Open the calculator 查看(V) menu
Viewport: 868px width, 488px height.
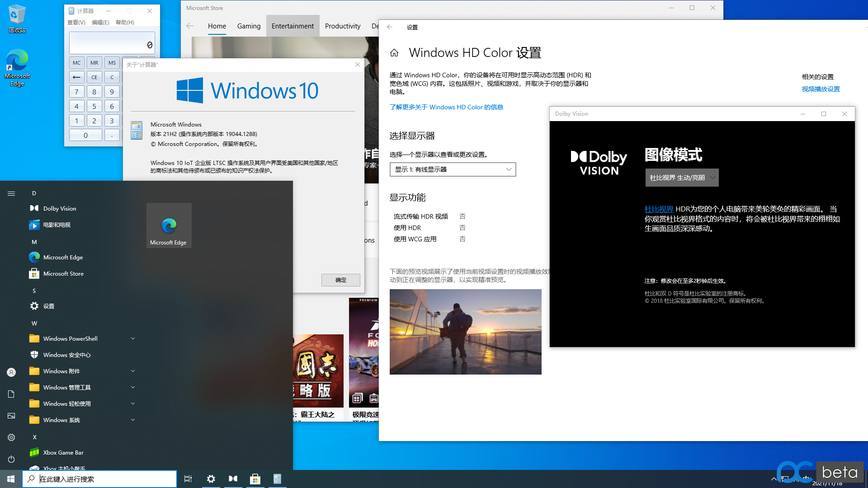coord(76,23)
